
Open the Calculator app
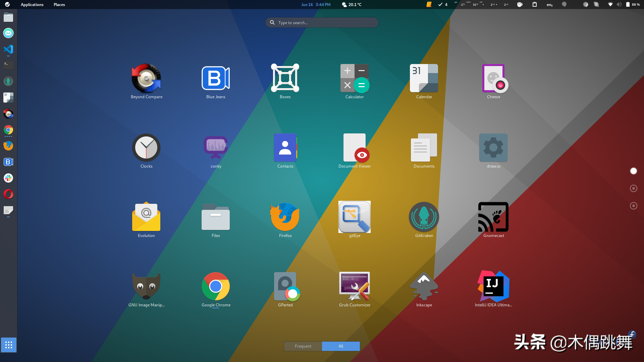coord(355,81)
